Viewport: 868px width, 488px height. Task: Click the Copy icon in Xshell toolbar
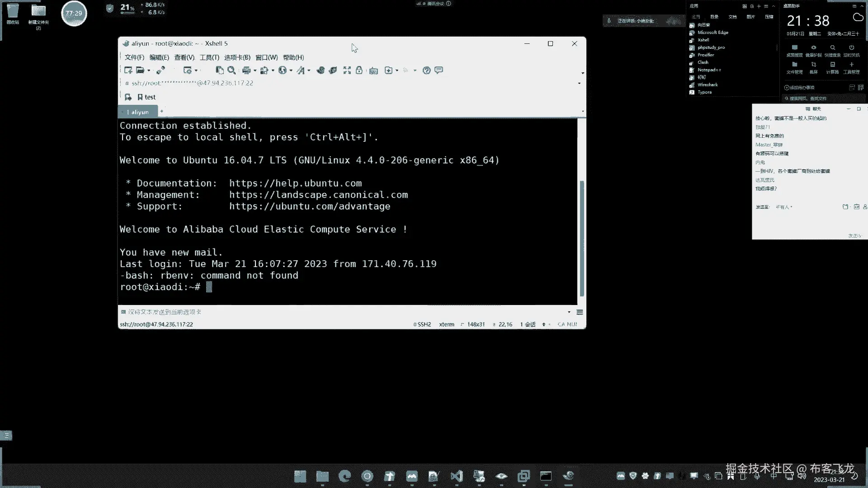click(220, 70)
